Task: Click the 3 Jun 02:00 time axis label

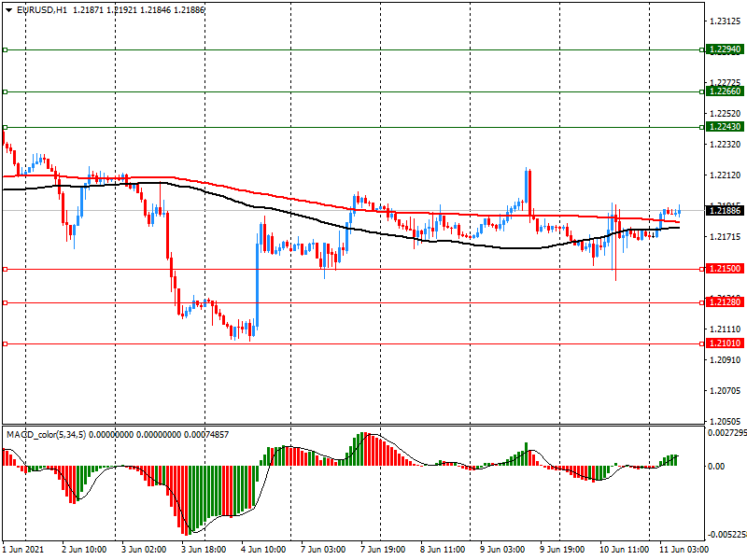Action: (144, 550)
